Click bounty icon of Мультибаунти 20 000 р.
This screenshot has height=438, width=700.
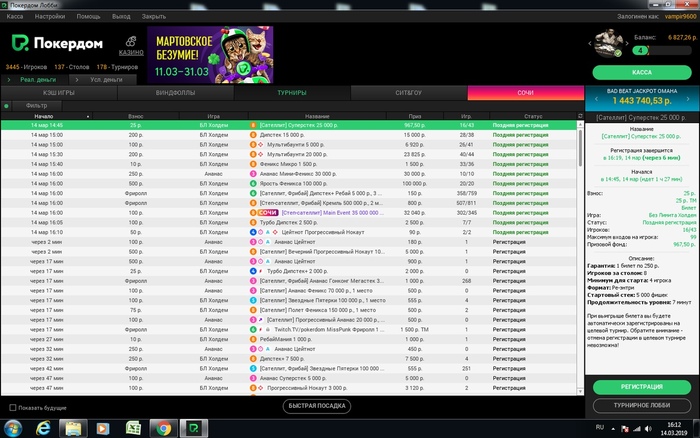(261, 154)
